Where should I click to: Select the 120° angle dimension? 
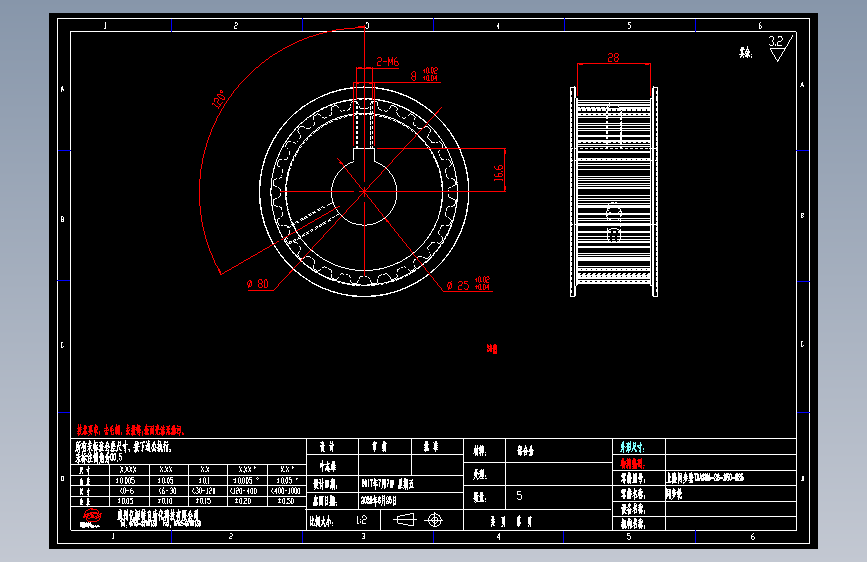pyautogui.click(x=219, y=98)
